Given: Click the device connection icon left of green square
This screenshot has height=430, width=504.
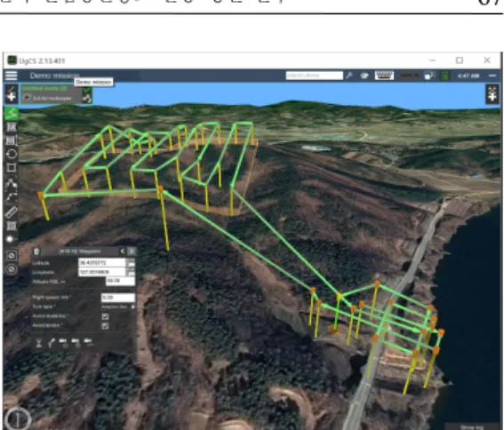Looking at the screenshot, I should point(429,76).
